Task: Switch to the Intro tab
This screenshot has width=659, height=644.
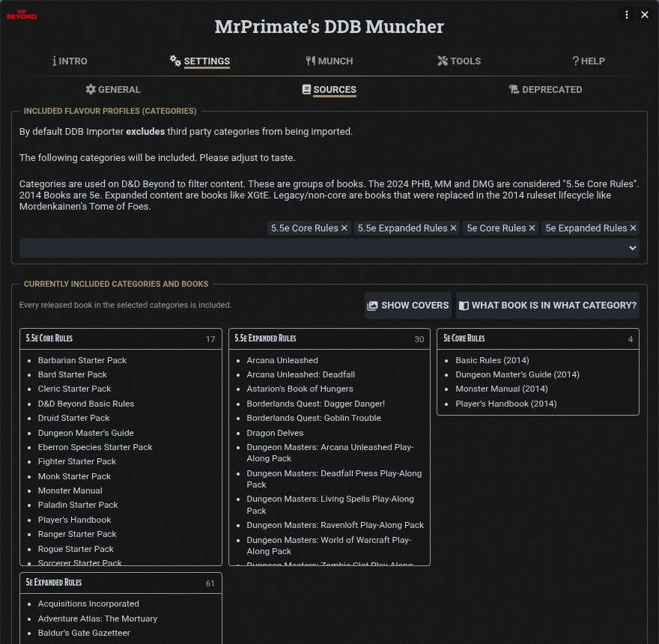Action: pos(70,61)
